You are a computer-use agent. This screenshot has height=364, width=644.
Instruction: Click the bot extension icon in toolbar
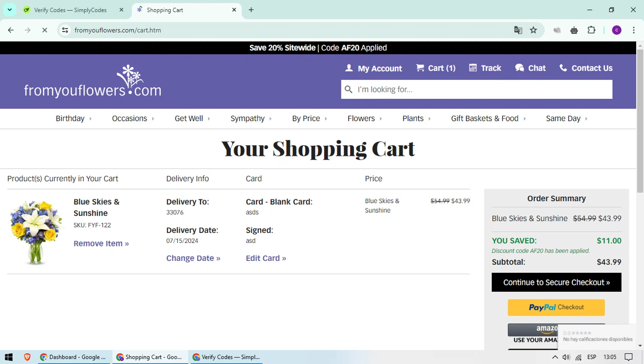[574, 30]
